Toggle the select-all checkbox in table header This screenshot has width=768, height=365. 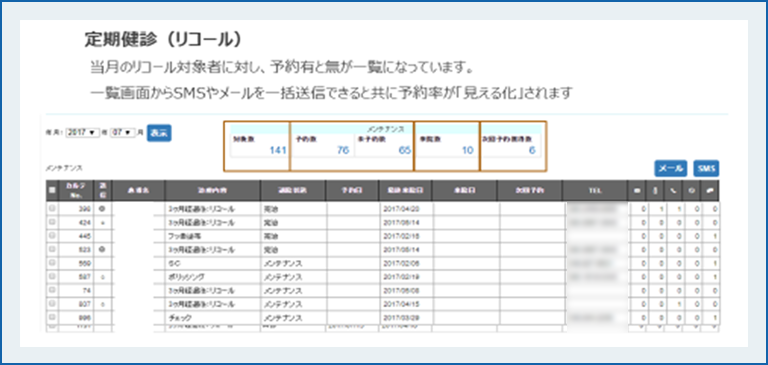coord(52,191)
